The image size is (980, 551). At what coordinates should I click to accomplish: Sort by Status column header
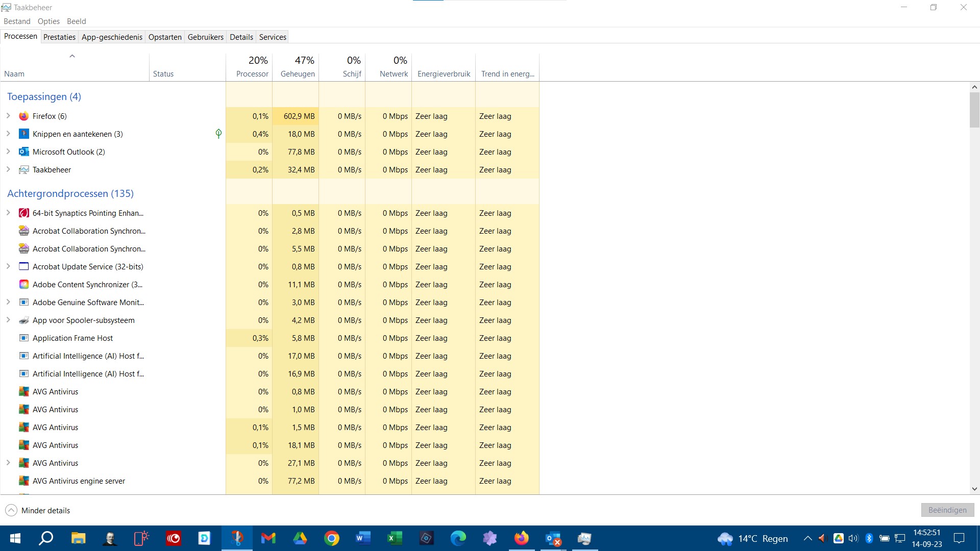[x=187, y=67]
